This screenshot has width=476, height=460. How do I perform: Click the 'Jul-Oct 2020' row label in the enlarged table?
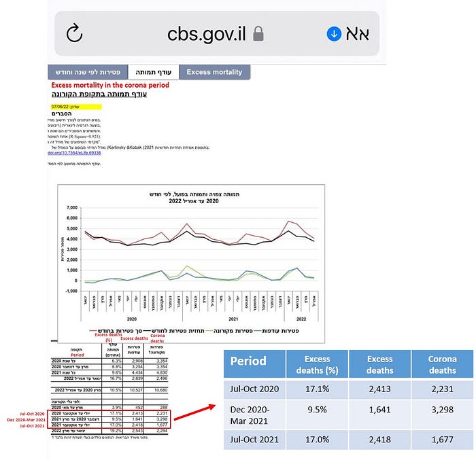[x=254, y=389]
